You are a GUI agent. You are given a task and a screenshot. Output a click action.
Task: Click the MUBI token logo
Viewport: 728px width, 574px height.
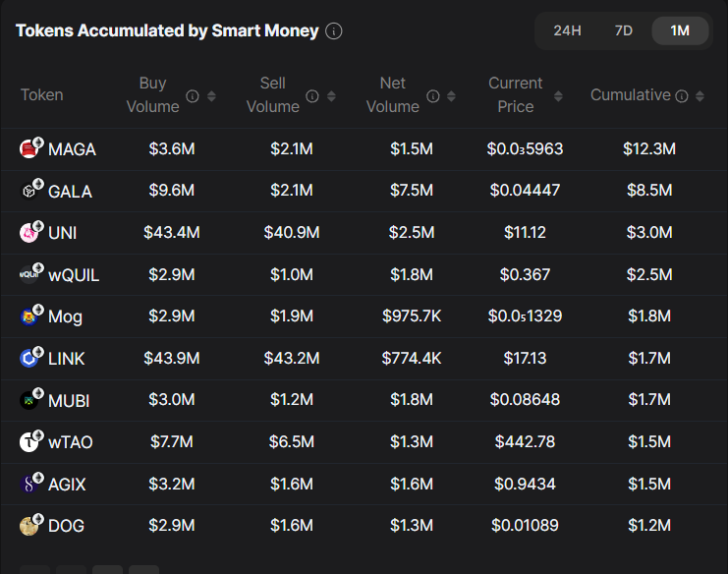point(29,400)
